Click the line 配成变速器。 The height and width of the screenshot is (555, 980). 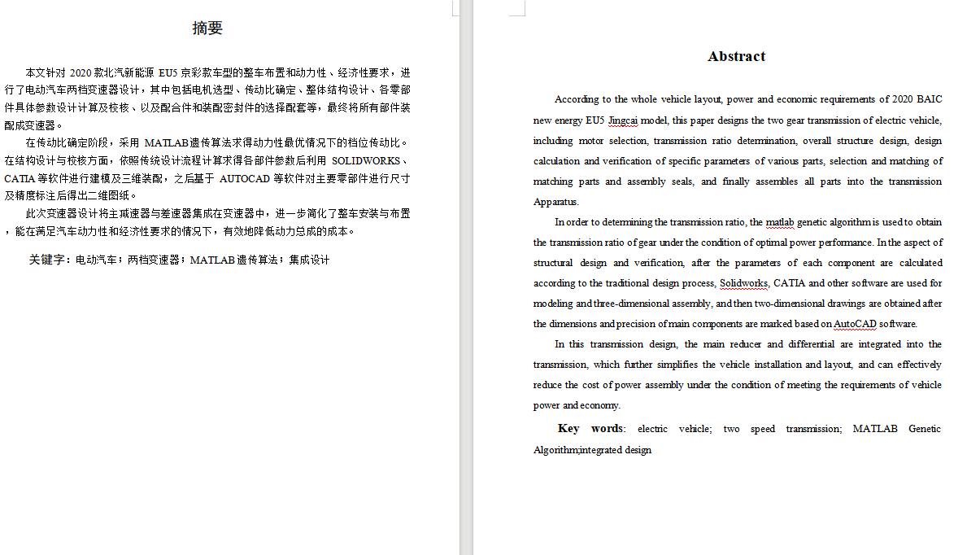click(34, 125)
